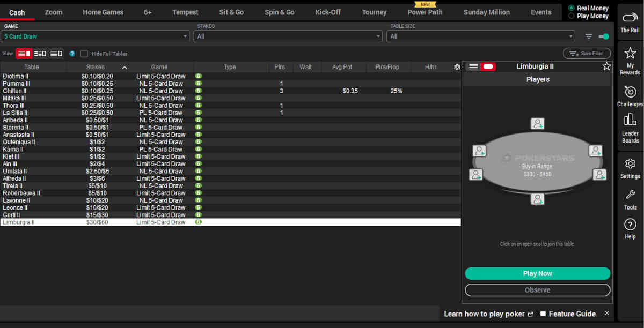Open Leader Boards chart icon
This screenshot has height=328, width=644.
click(630, 120)
